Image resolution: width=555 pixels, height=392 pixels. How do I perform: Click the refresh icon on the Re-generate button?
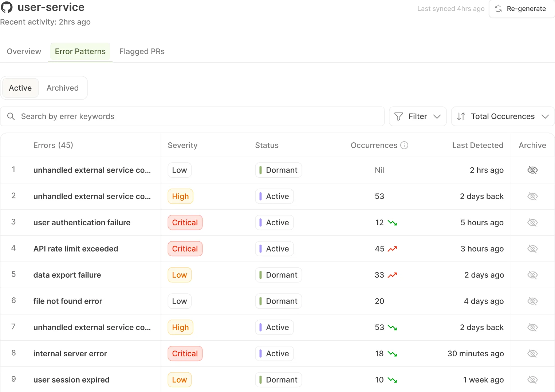point(498,9)
